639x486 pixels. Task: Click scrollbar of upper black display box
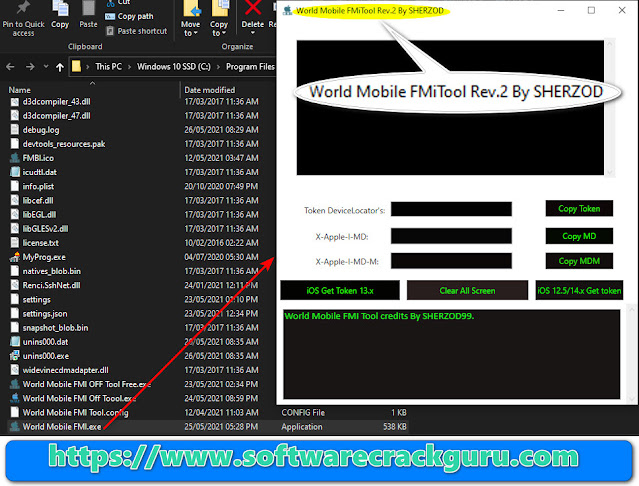pyautogui.click(x=610, y=108)
